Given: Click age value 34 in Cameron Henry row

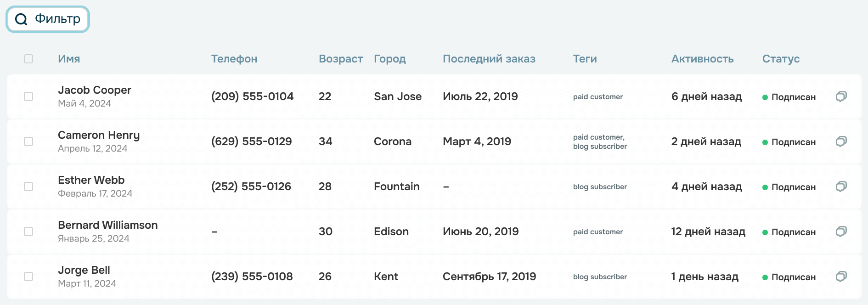Looking at the screenshot, I should [326, 141].
